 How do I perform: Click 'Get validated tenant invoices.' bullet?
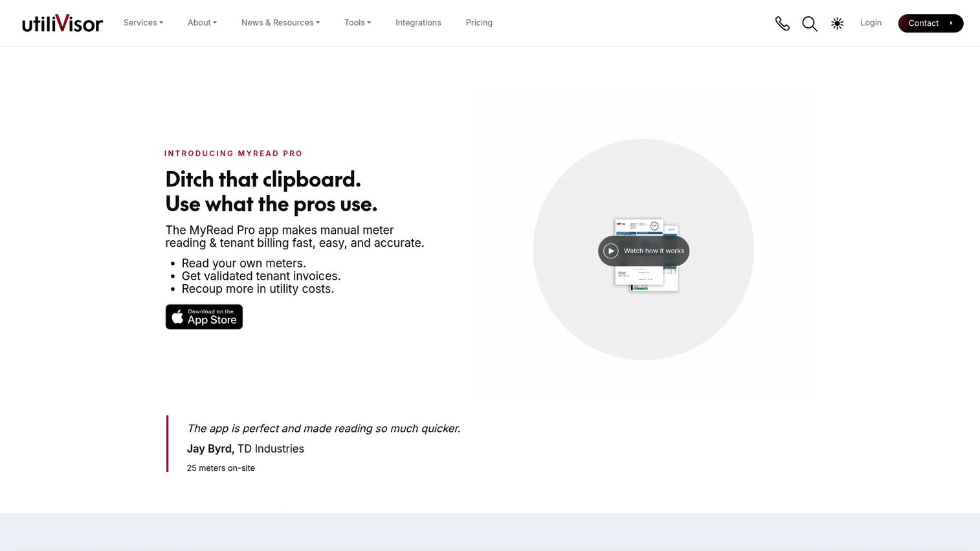click(x=261, y=276)
